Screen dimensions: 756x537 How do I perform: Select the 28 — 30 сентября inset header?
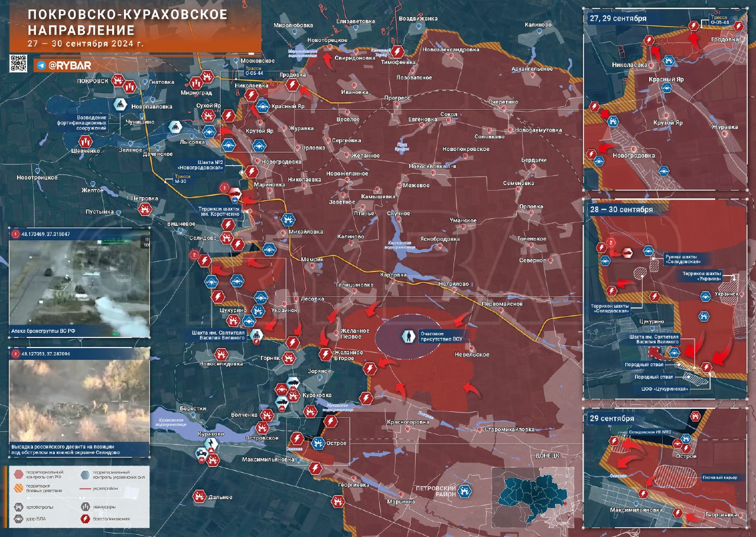(621, 209)
